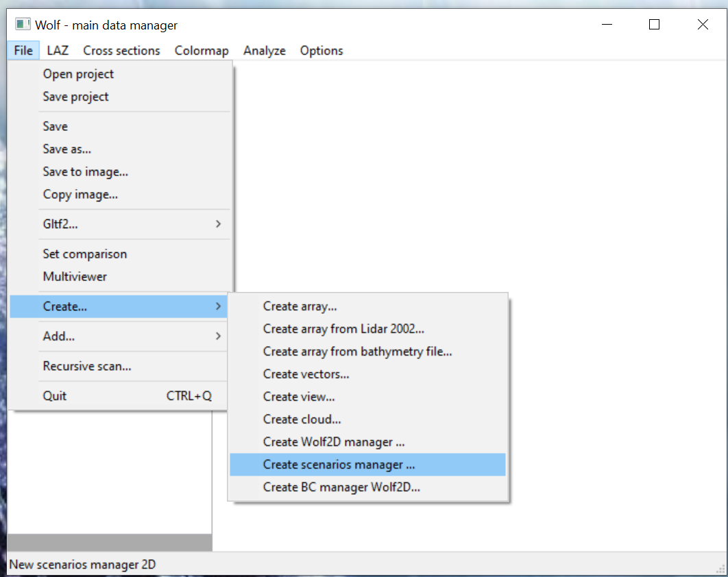Viewport: 728px width, 577px height.
Task: Open the Colormap menu
Action: pyautogui.click(x=202, y=51)
